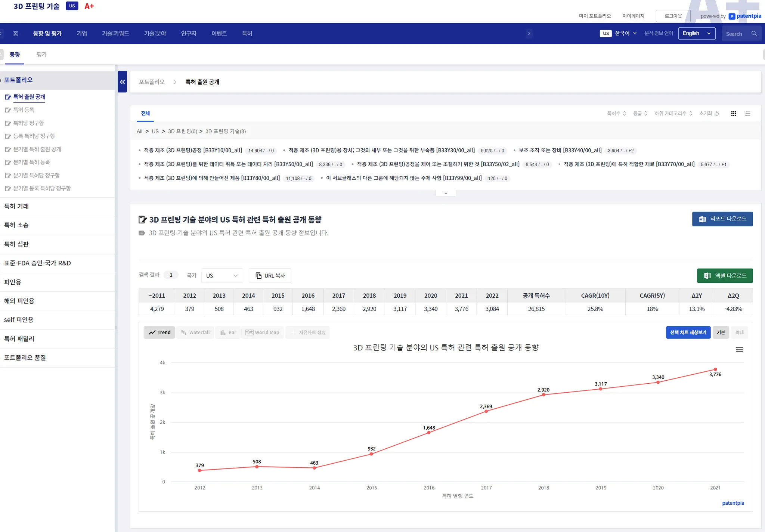765x532 pixels.
Task: Switch chart to Bar view
Action: [228, 332]
